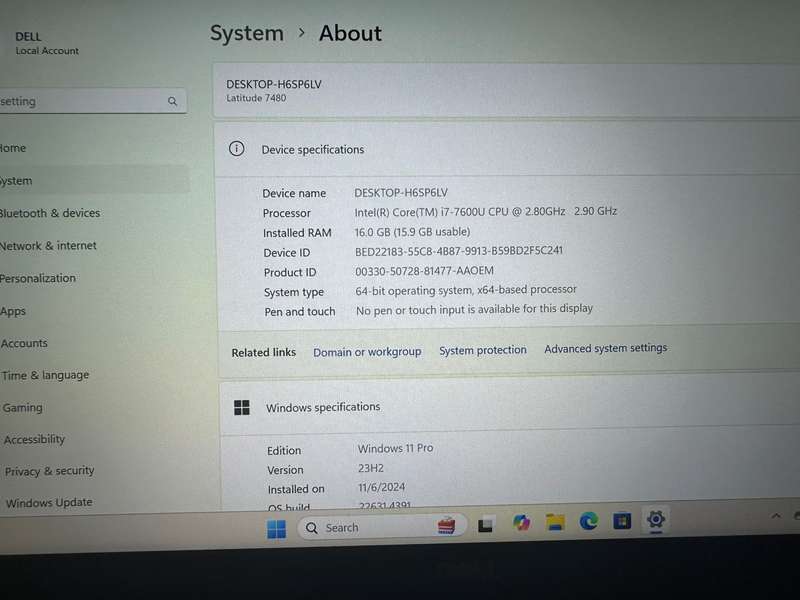The width and height of the screenshot is (800, 600).
Task: Select the Device ID BED22183 value
Action: pos(459,251)
